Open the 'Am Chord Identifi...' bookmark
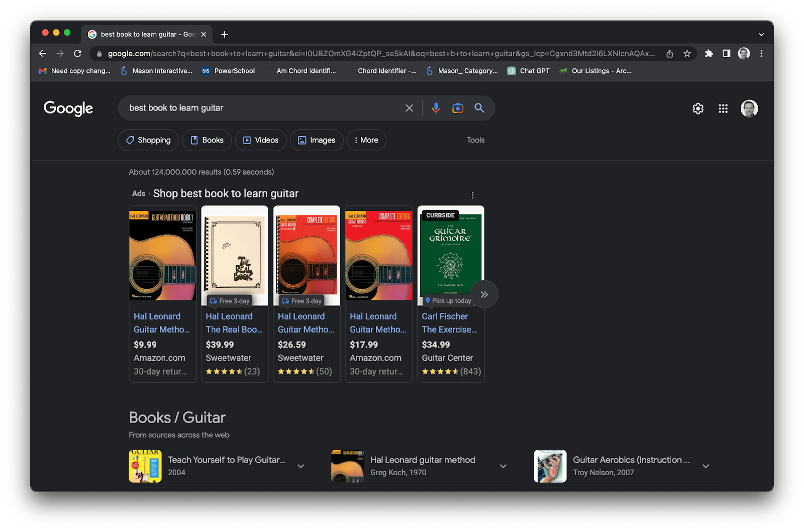 (300, 71)
